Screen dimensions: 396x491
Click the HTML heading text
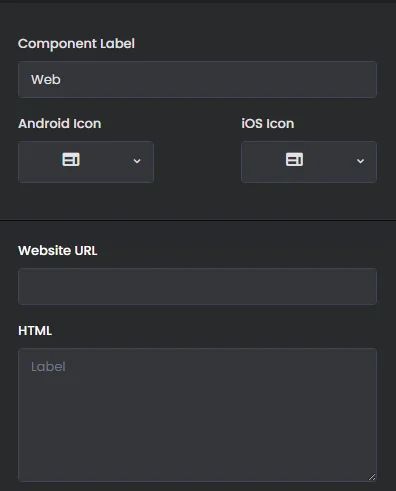click(x=35, y=331)
